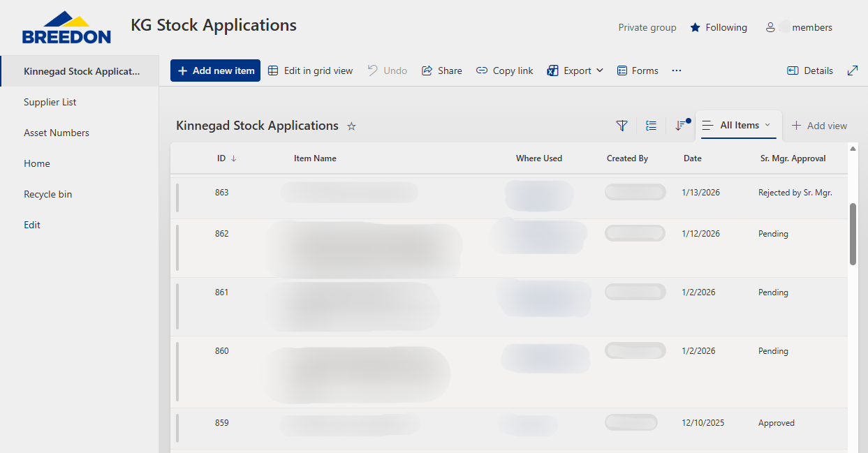Click the Undo command
Viewport: 868px width, 453px height.
tap(388, 70)
